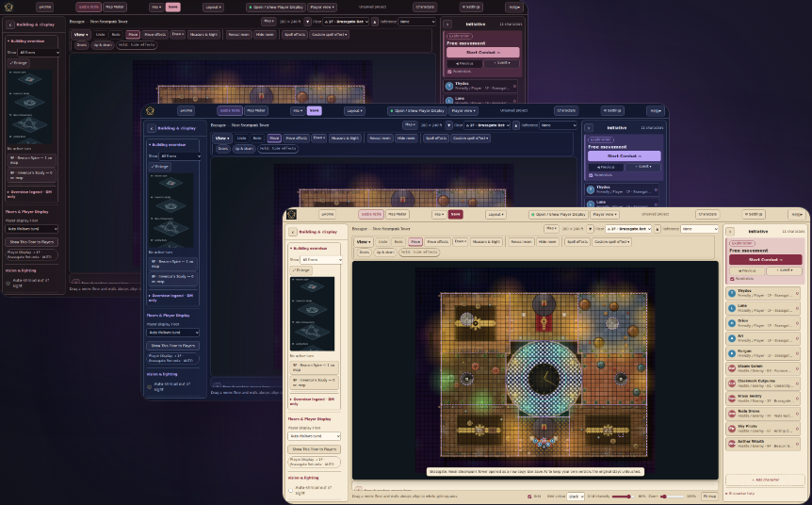Toggle the Reminders checkbox in middle window initiative
The height and width of the screenshot is (505, 812).
(591, 175)
